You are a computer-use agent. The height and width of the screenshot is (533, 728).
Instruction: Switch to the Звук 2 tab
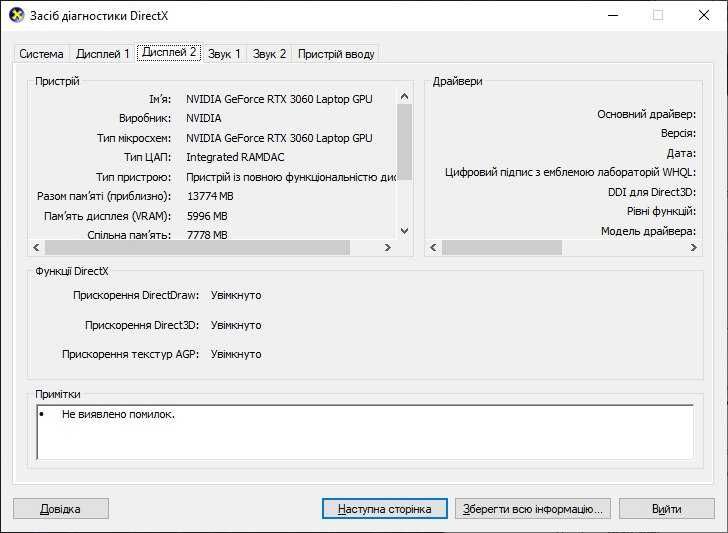click(x=269, y=54)
